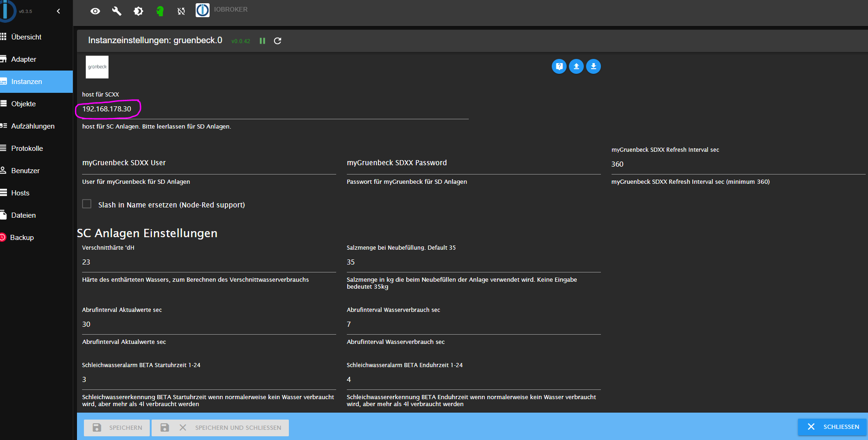Click the Salzmenge bei Neubefüllung field
This screenshot has width=868, height=440.
474,262
